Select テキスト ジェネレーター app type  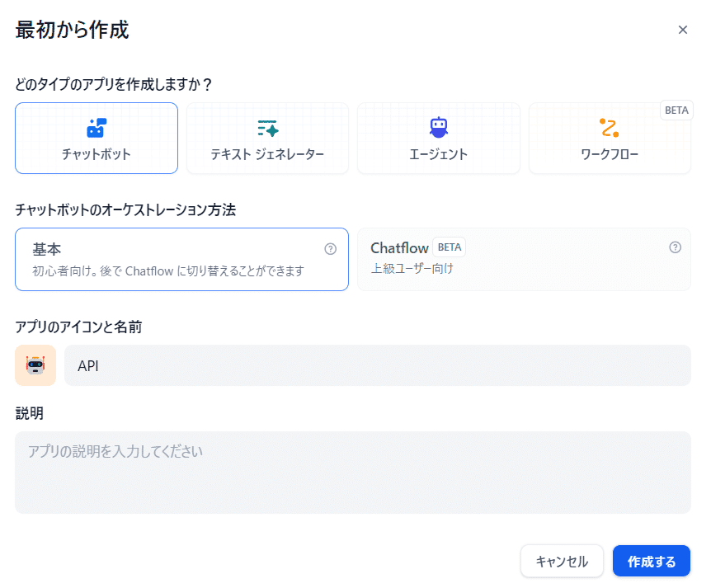coord(267,139)
